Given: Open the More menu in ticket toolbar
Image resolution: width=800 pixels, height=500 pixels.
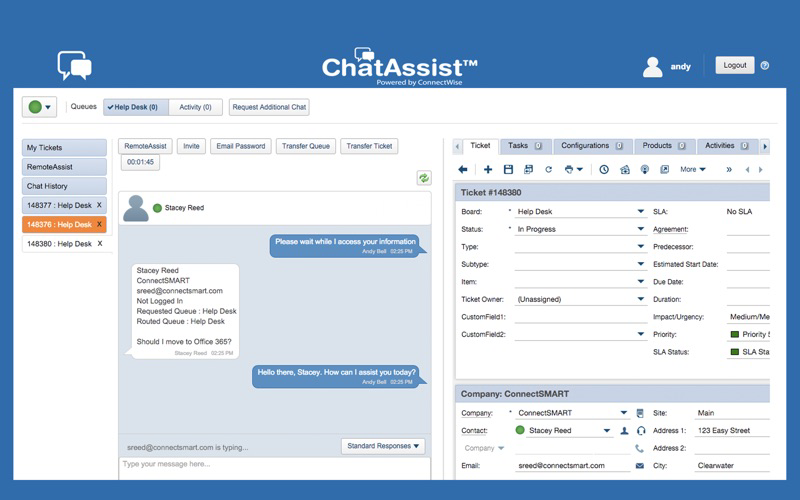Looking at the screenshot, I should pyautogui.click(x=692, y=169).
